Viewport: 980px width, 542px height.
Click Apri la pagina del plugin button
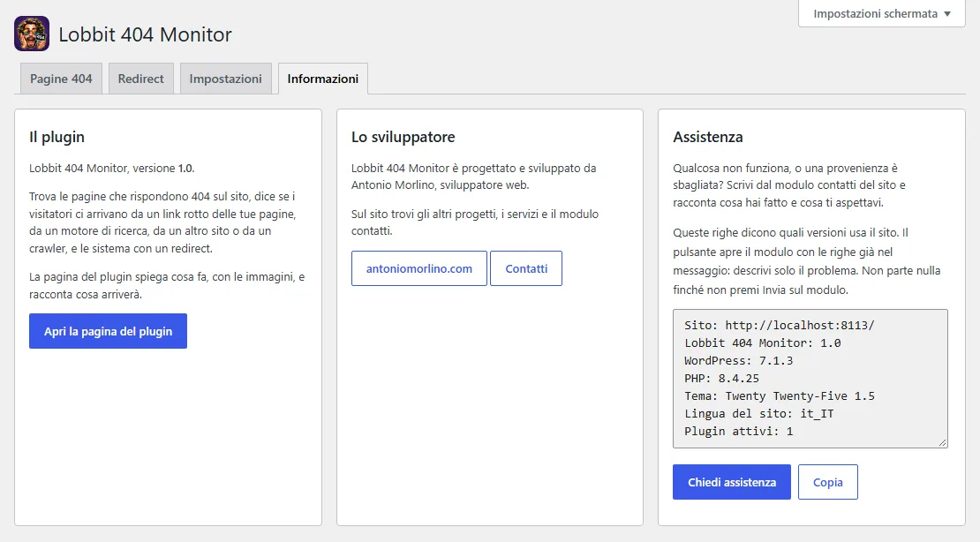(108, 331)
